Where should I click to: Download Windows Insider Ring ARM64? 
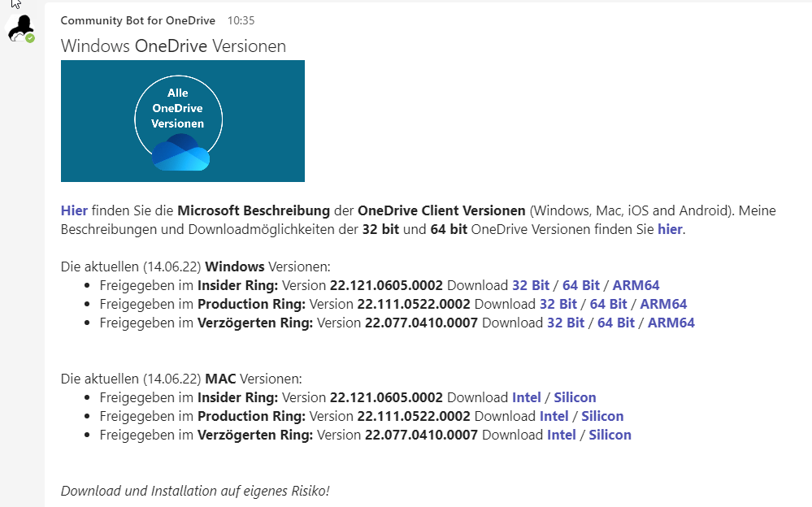tap(636, 285)
